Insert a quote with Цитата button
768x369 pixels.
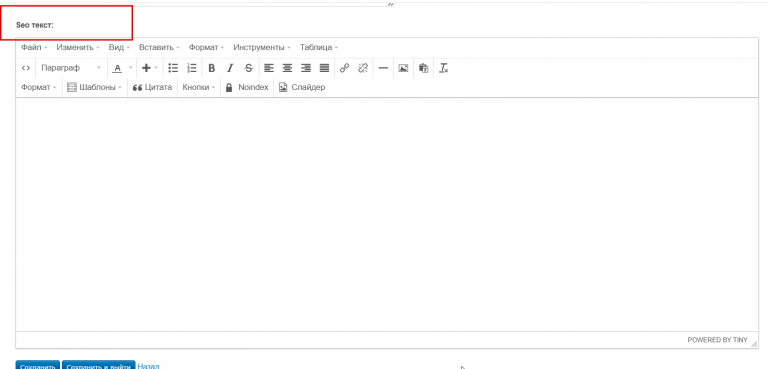click(x=152, y=87)
